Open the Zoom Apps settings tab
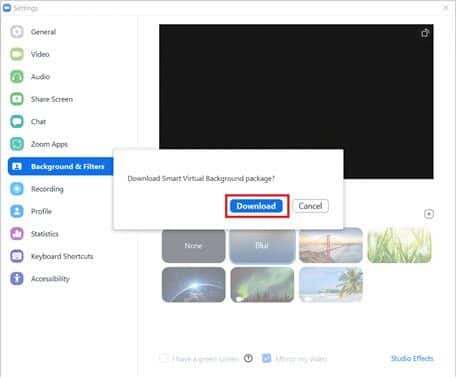Screen dimensions: 456x378 click(49, 144)
